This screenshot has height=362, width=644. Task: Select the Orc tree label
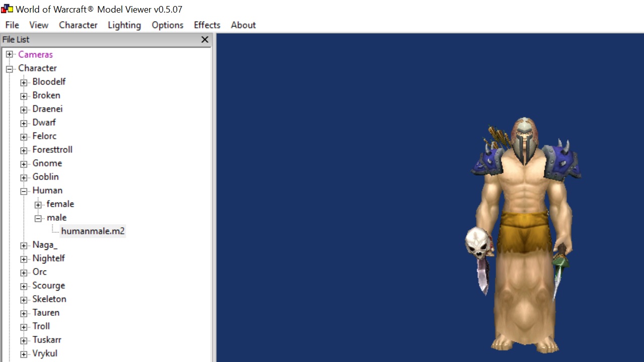pyautogui.click(x=39, y=271)
